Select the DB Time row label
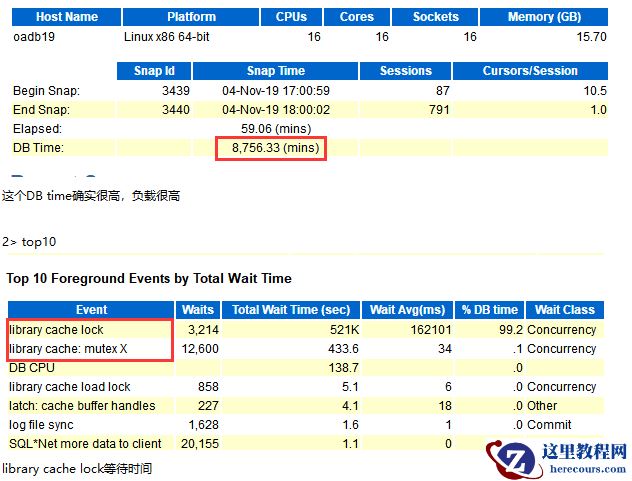 [38, 148]
